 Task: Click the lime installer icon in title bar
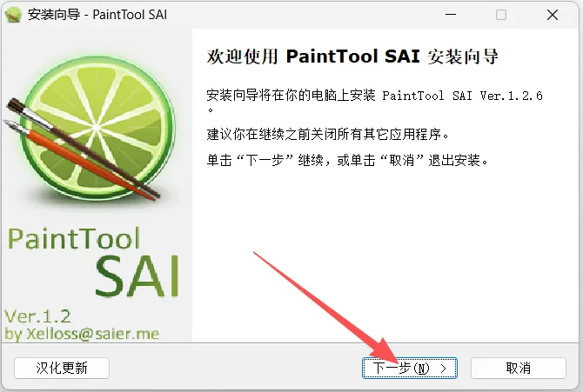tap(13, 15)
